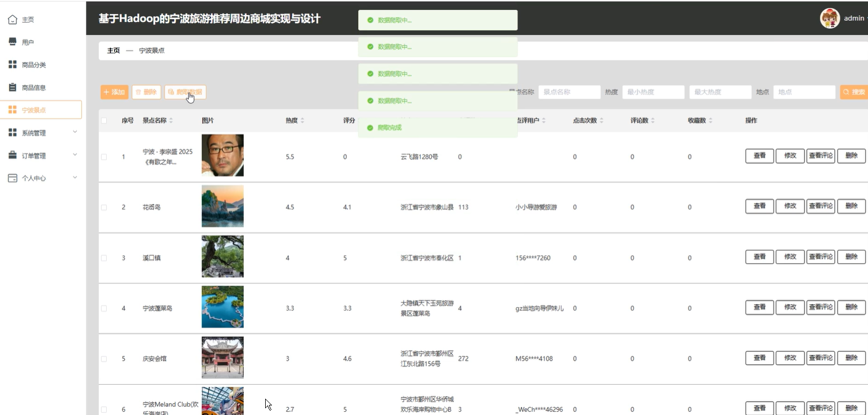Check the 庆安会馆 row checkbox
868x415 pixels.
tap(104, 359)
